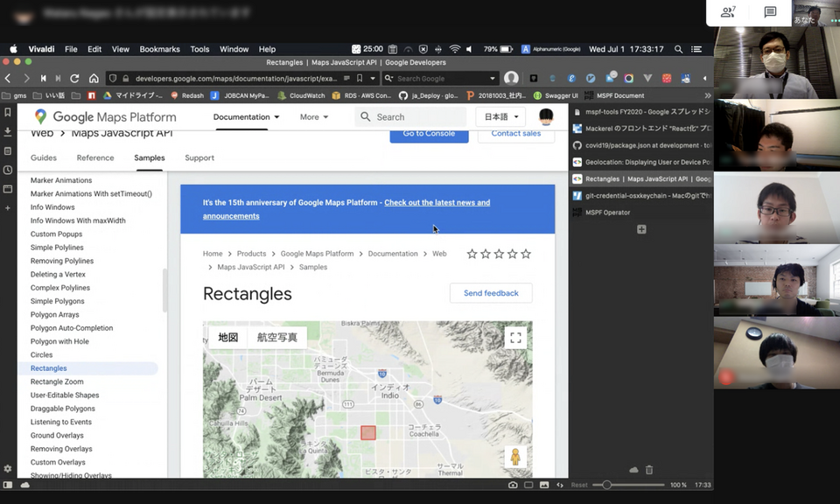Open meeting chat icon
The image size is (840, 504).
770,11
